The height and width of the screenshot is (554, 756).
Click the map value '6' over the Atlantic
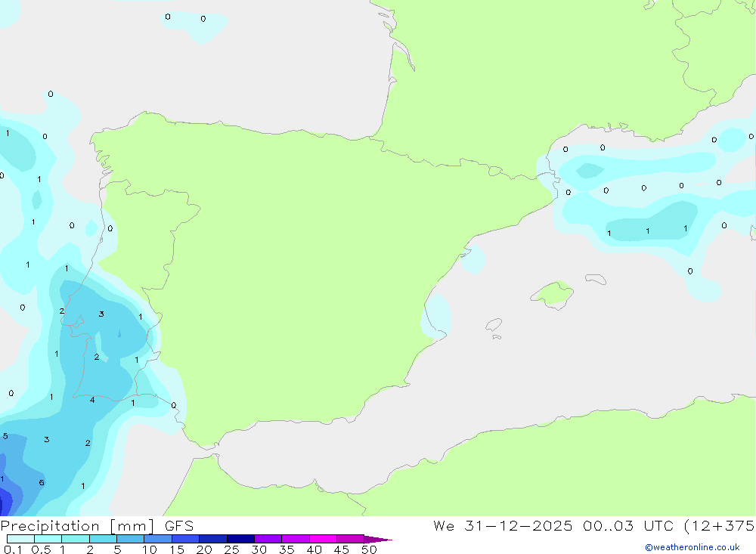(42, 483)
